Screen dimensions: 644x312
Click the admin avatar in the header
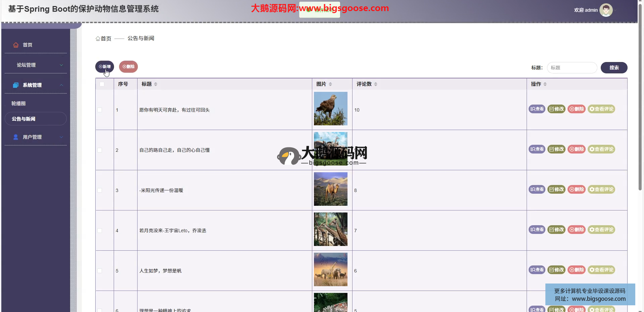click(x=606, y=10)
